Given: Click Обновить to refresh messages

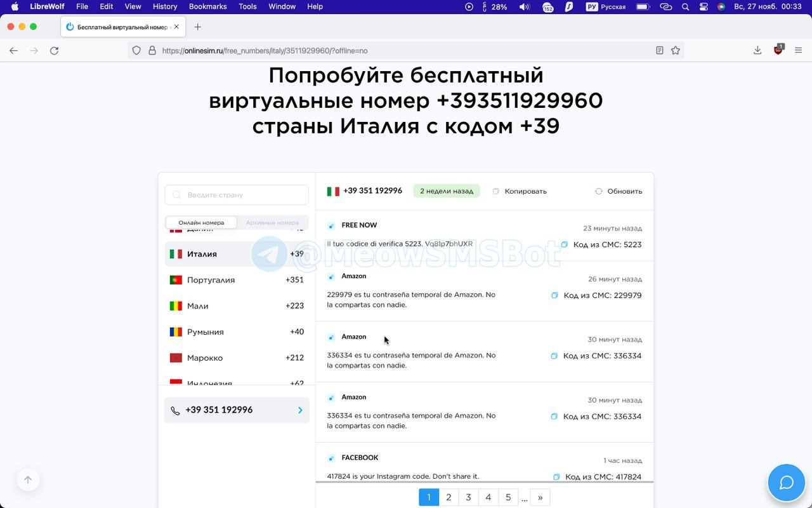Looking at the screenshot, I should pyautogui.click(x=619, y=191).
